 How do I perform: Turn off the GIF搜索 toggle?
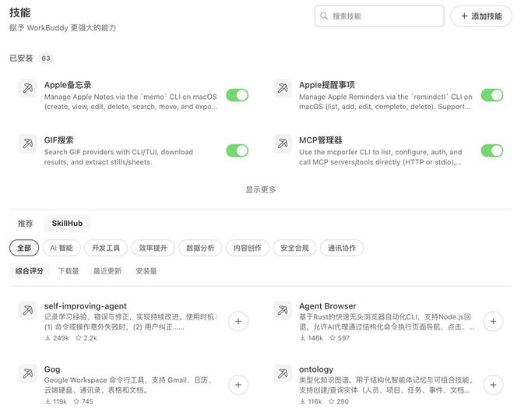237,151
